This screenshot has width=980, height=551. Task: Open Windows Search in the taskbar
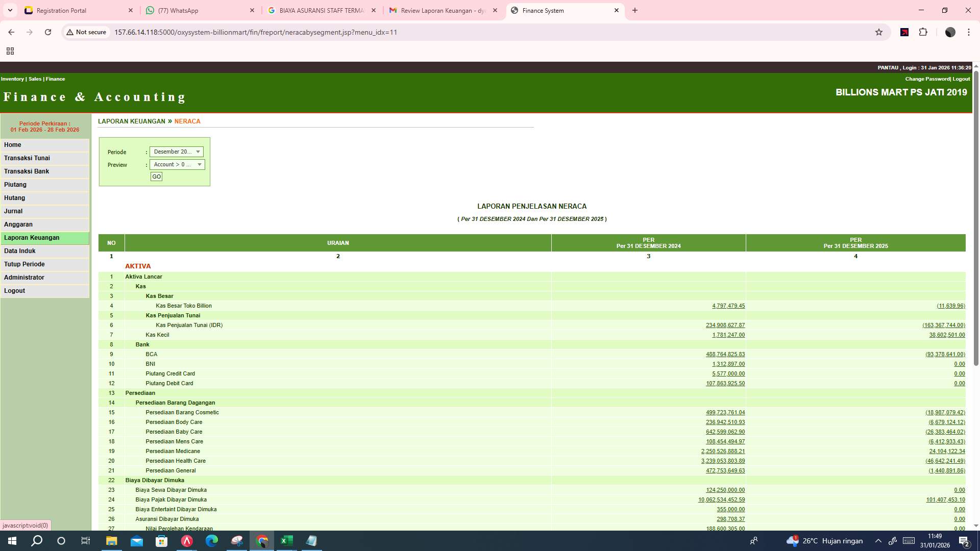pos(36,541)
